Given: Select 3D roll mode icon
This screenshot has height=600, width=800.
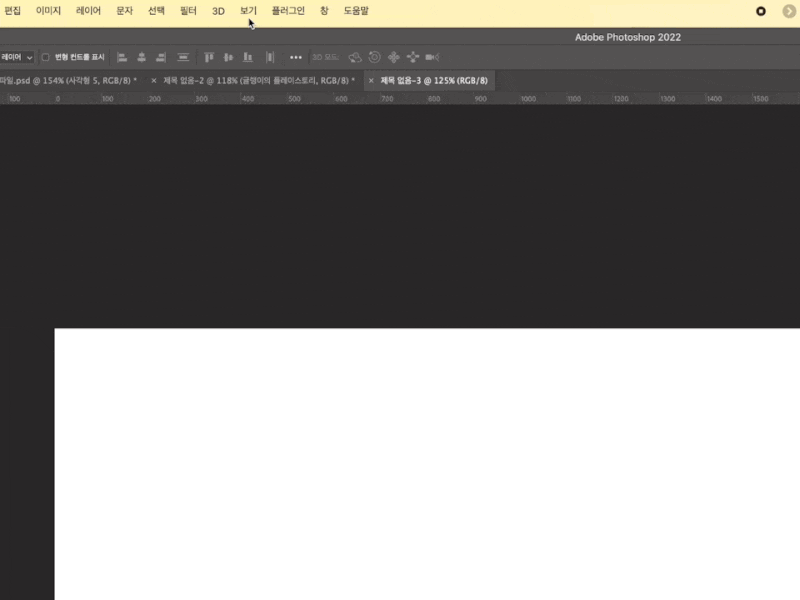Looking at the screenshot, I should pos(374,57).
